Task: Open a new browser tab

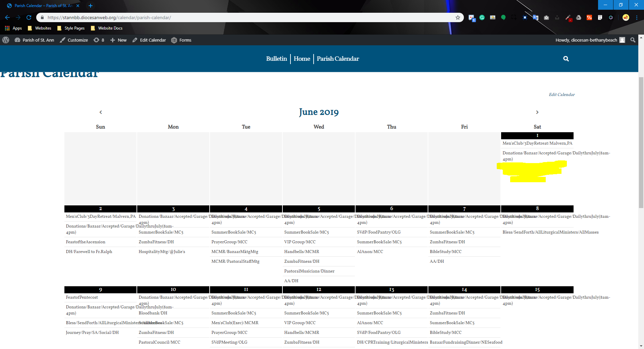Action: click(x=90, y=6)
